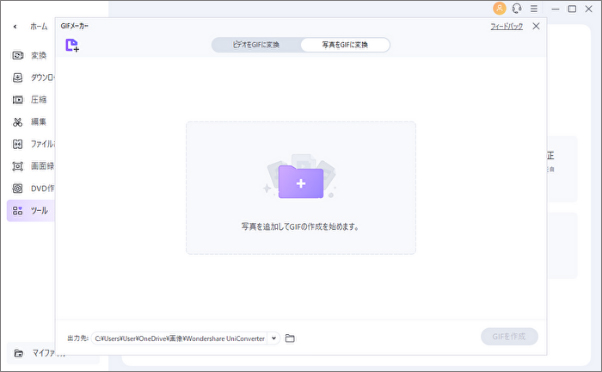Viewport: 602px width, 372px height.
Task: Click the 変換 converter icon
Action: pyautogui.click(x=18, y=56)
